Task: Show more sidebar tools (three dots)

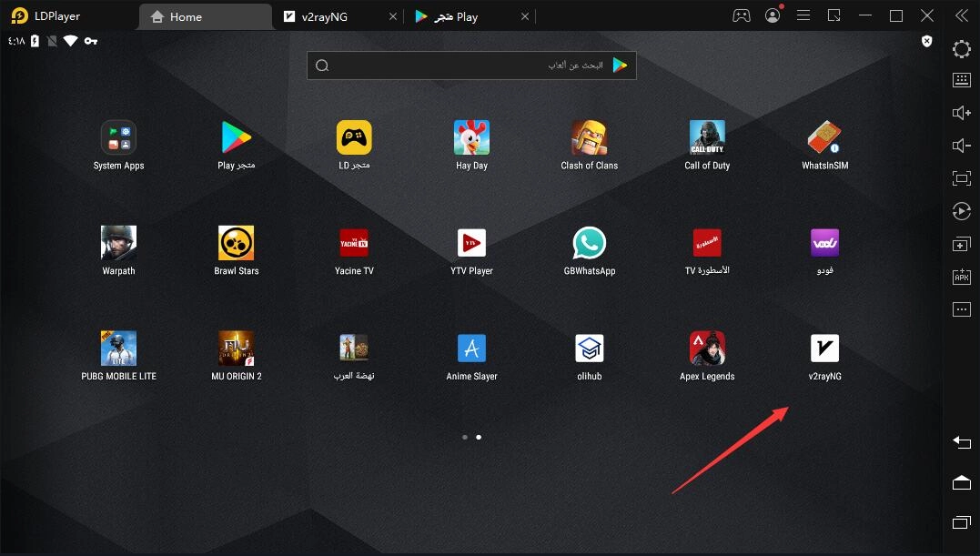Action: pyautogui.click(x=961, y=309)
